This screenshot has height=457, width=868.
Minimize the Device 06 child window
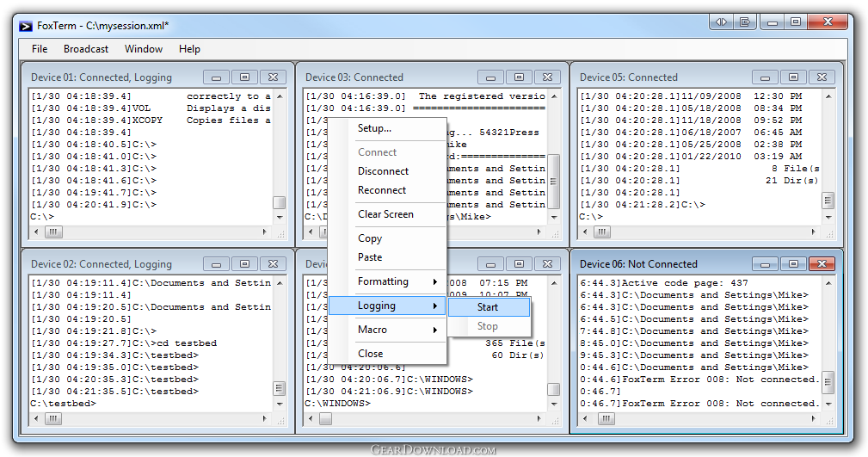tap(765, 264)
